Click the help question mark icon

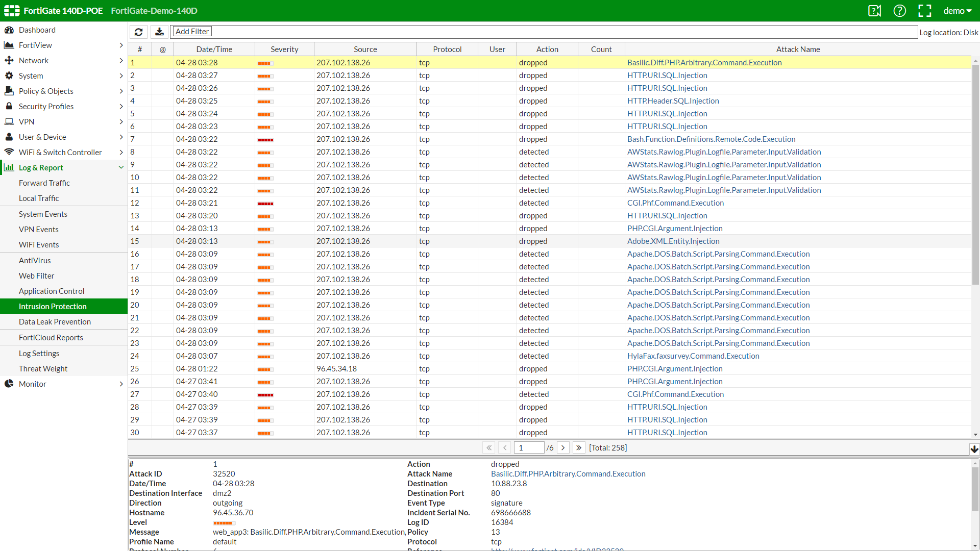[899, 11]
